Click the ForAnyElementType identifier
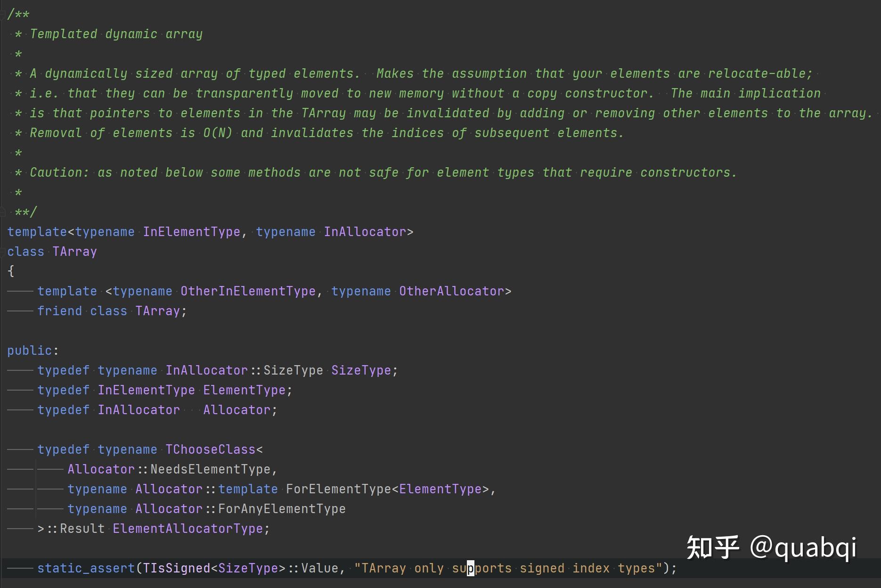881x588 pixels. [x=282, y=509]
